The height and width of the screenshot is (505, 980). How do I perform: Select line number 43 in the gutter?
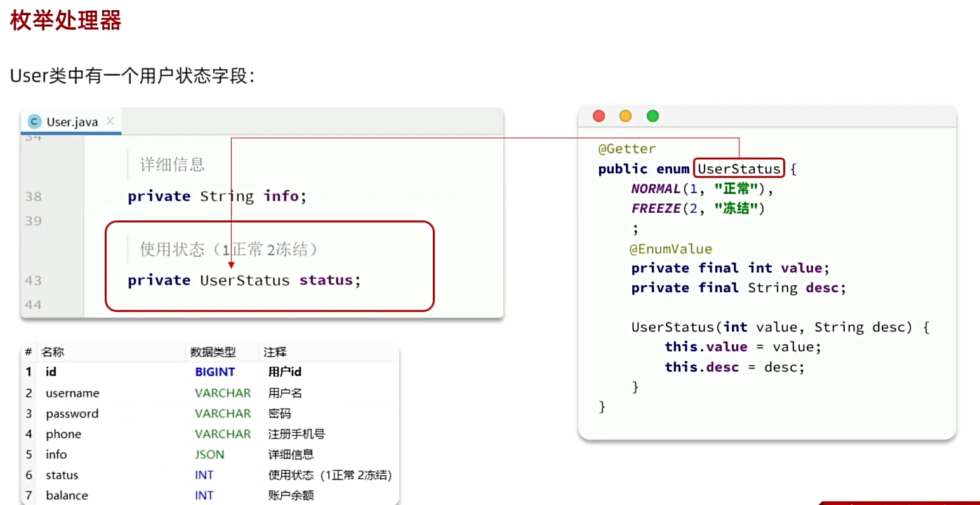(34, 281)
